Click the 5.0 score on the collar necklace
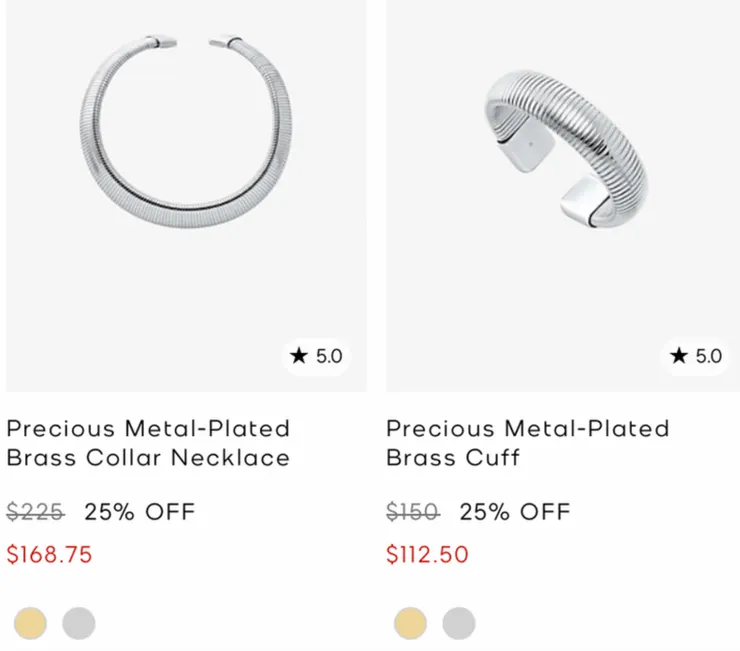Screen dimensions: 740x651 (328, 356)
